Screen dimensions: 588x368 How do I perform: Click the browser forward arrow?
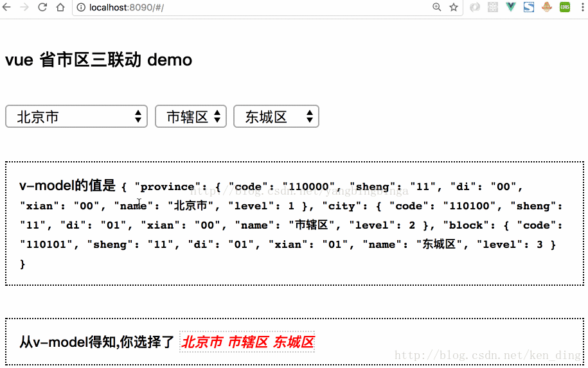[24, 7]
